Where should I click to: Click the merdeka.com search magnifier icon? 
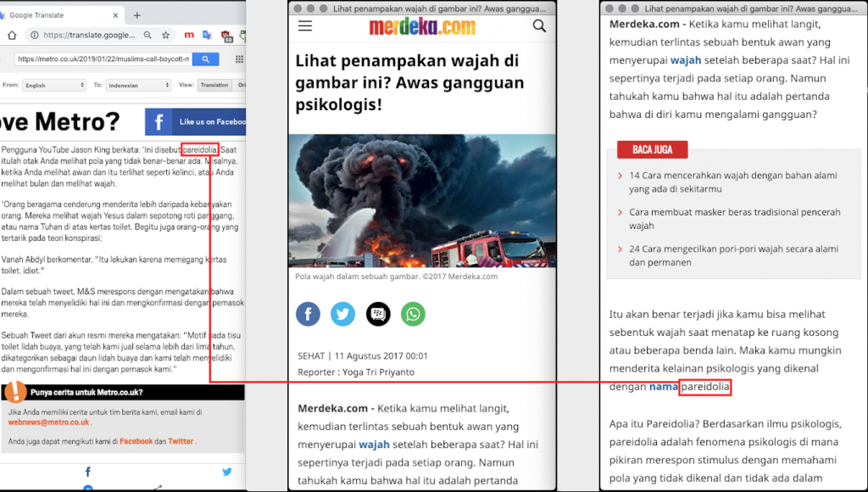(x=539, y=26)
